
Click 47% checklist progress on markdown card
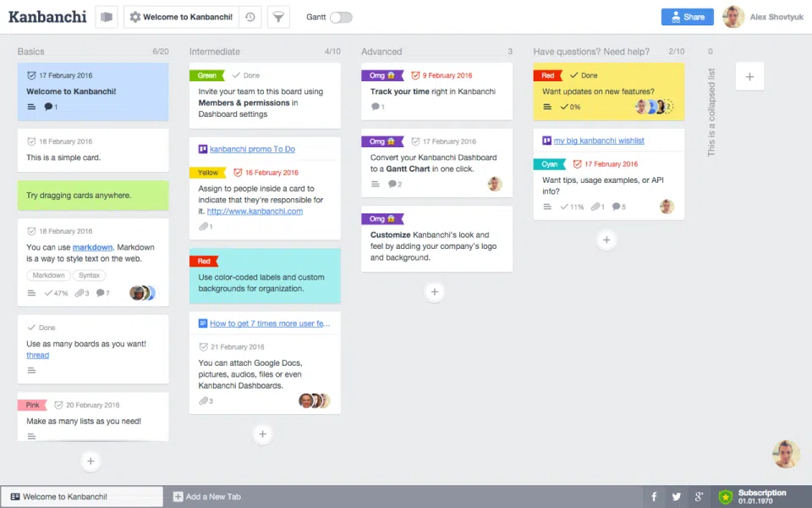(56, 294)
